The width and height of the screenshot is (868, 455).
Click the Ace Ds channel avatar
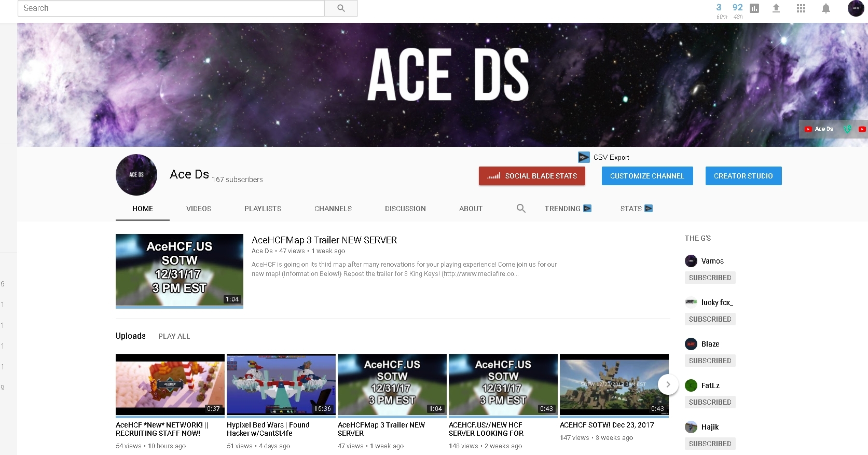[x=136, y=175]
